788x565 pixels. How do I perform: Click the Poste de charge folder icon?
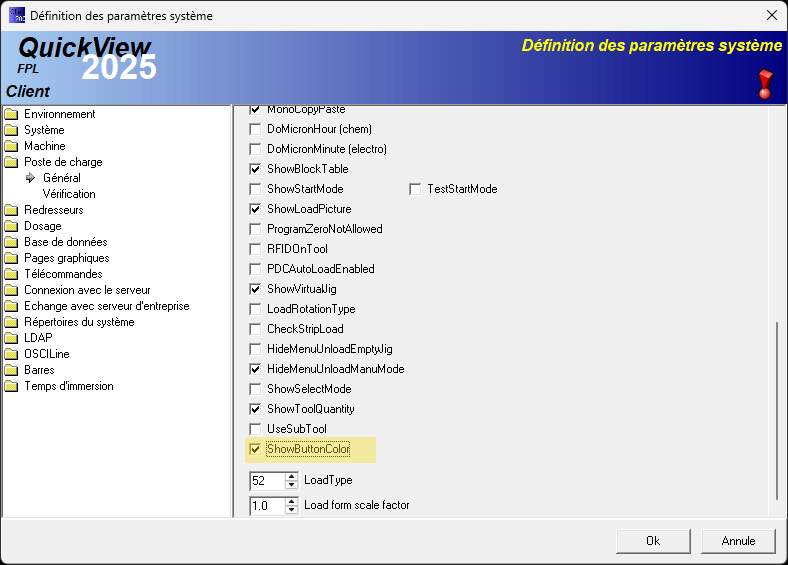click(x=11, y=162)
